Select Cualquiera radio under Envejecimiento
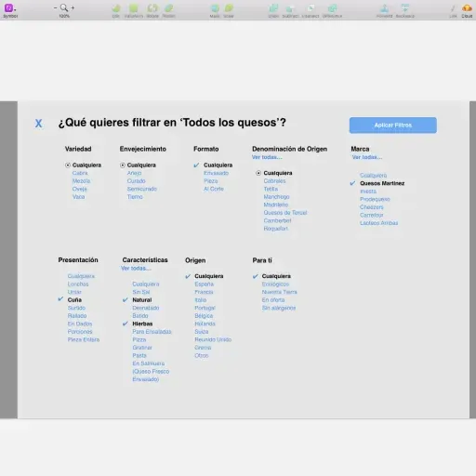 pyautogui.click(x=123, y=165)
